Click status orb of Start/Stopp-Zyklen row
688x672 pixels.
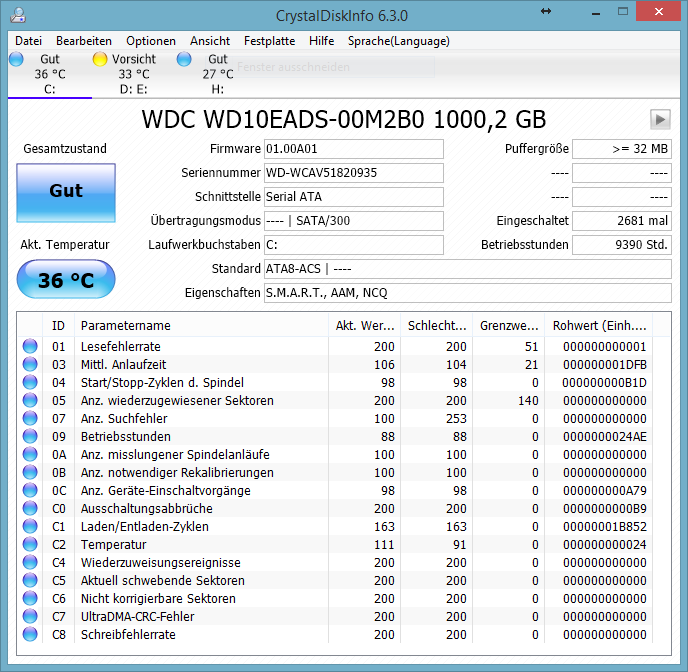[30, 382]
